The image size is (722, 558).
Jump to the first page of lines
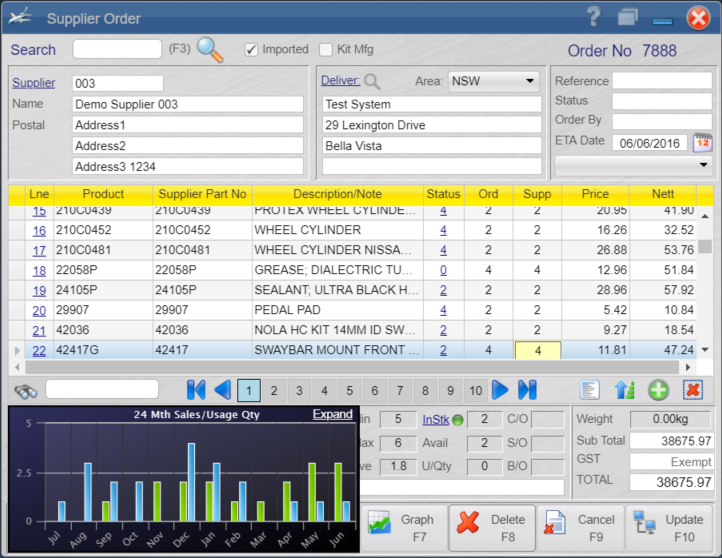coord(196,390)
